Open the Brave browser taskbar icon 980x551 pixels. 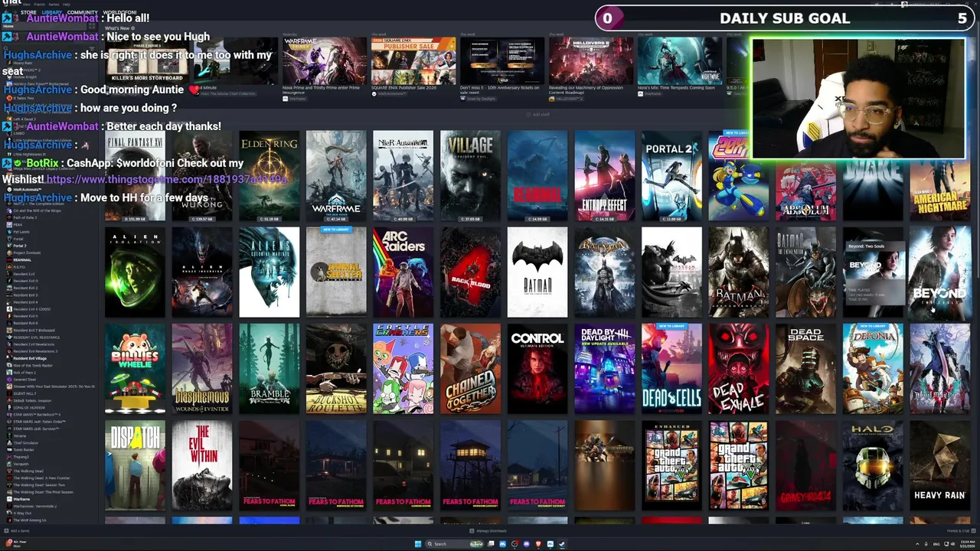(538, 544)
